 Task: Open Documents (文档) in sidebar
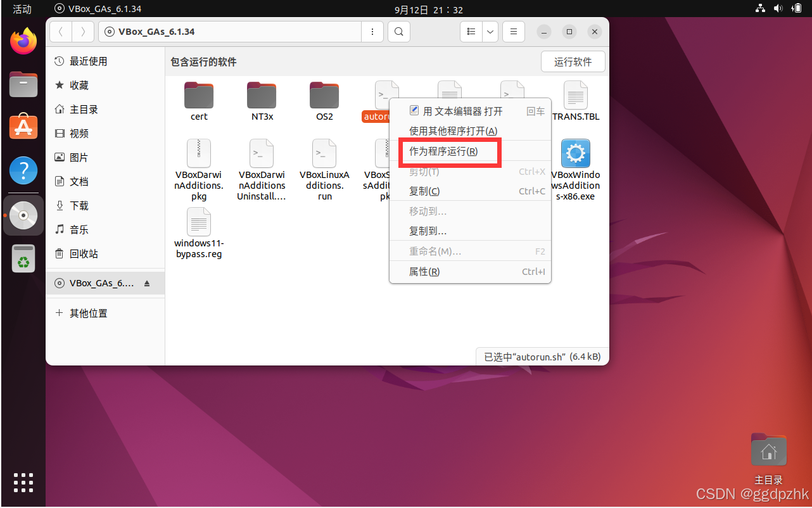105,182
